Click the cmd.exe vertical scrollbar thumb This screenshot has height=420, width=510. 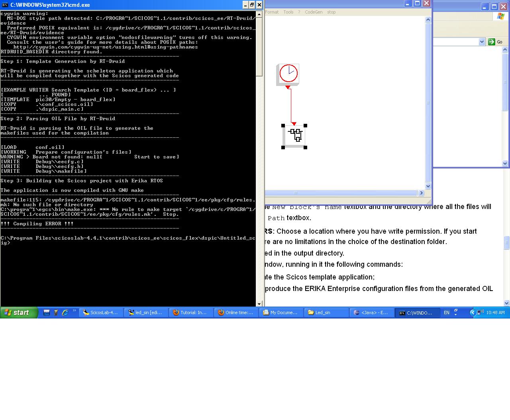(x=259, y=47)
